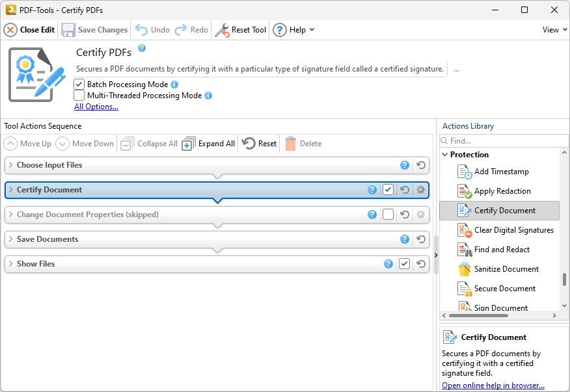This screenshot has height=392, width=570.
Task: Toggle Batch Processing Mode checkbox
Action: [x=79, y=85]
